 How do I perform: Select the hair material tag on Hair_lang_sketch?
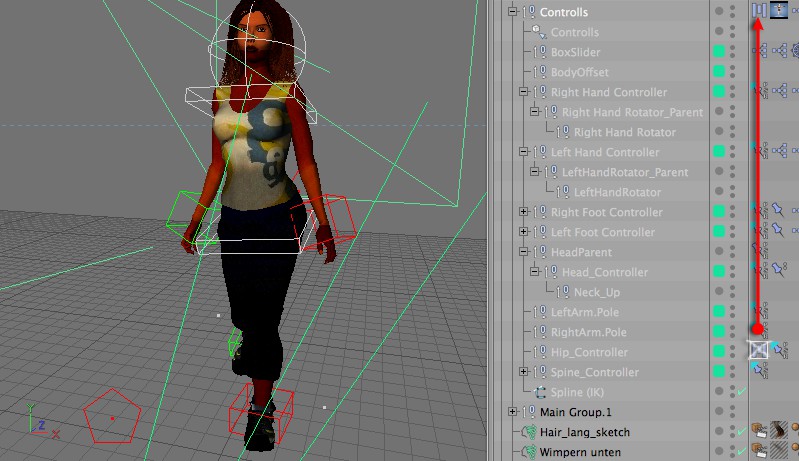click(779, 431)
